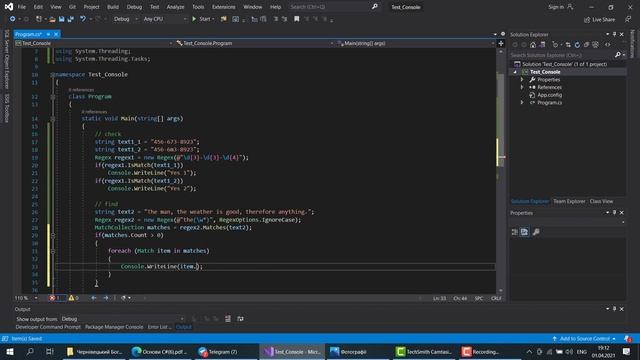The image size is (640, 360).
Task: Click Sync with Active Document icon
Action: coord(568,45)
